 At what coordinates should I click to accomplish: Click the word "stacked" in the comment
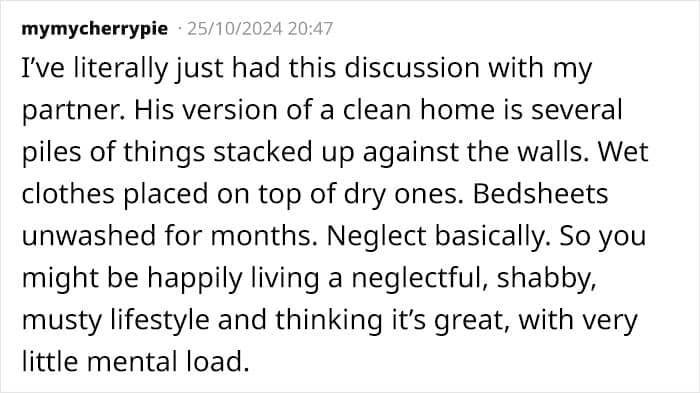(262, 152)
